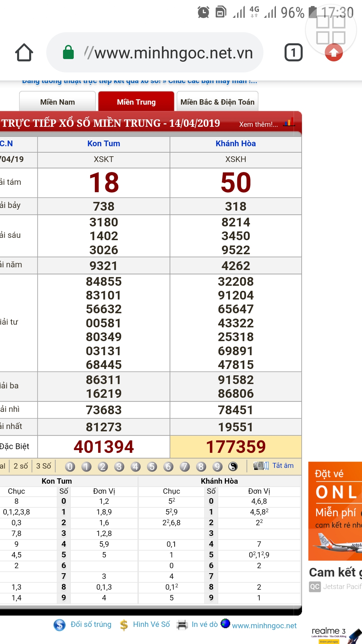
Task: Tap Kon Tum eighth prize 18
Action: point(104,183)
